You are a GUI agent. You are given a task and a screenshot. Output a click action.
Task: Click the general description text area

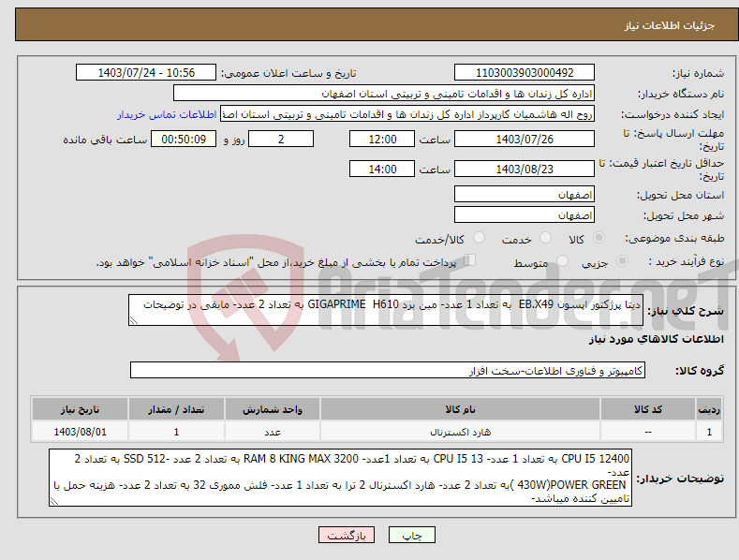(386, 310)
